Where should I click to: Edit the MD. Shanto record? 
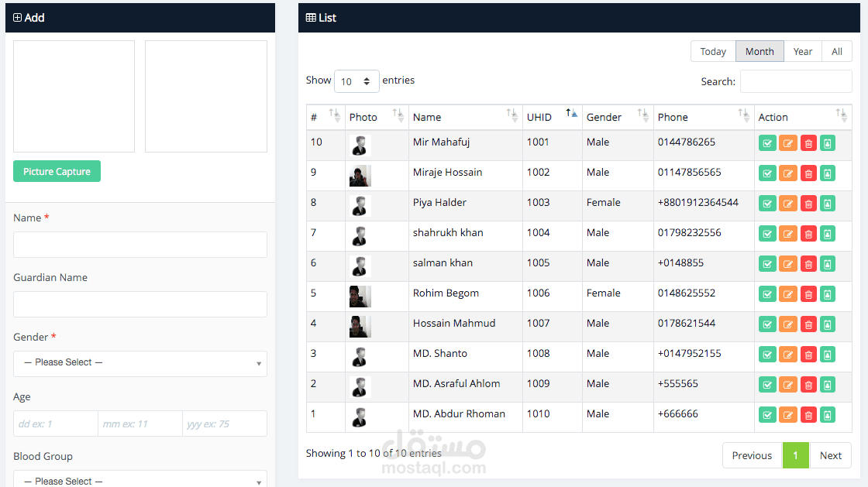click(787, 355)
